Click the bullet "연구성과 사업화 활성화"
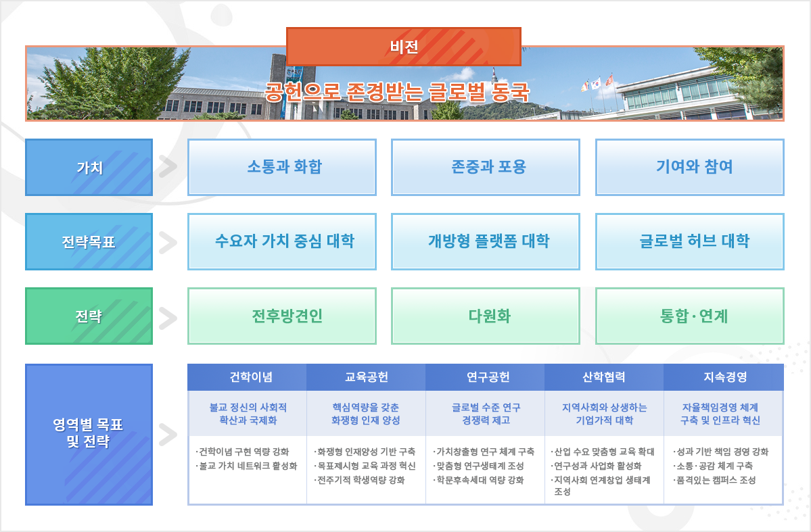The image size is (811, 532). pyautogui.click(x=597, y=466)
